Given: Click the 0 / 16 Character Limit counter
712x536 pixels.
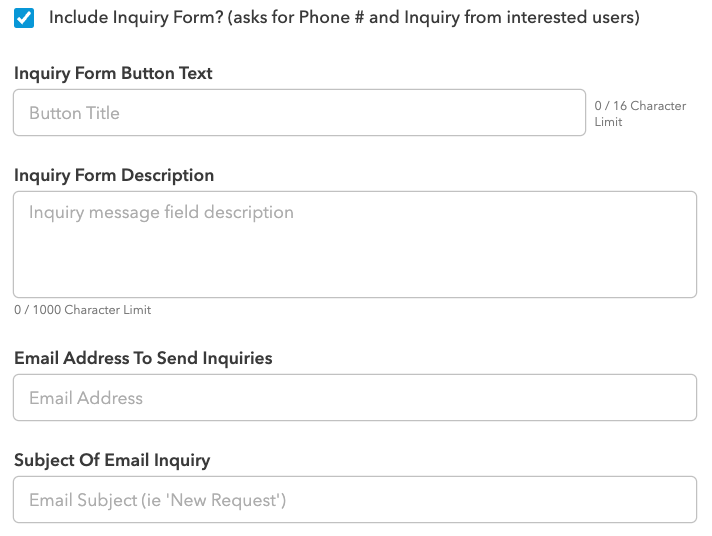Looking at the screenshot, I should 639,113.
